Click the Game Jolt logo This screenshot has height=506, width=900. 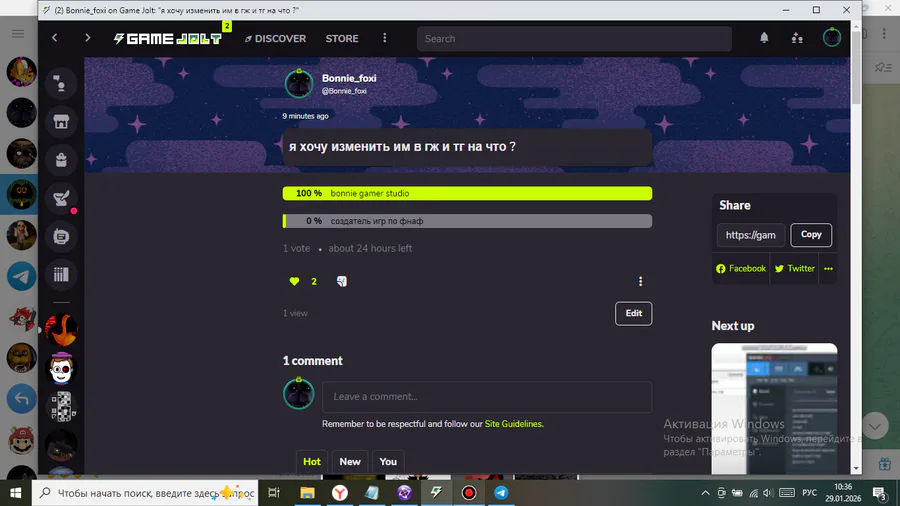168,38
